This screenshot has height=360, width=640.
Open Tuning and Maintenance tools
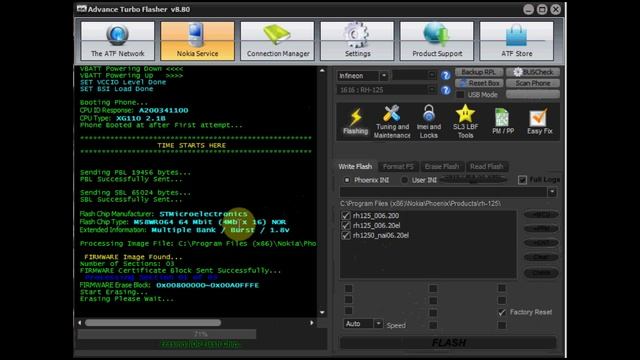point(392,121)
